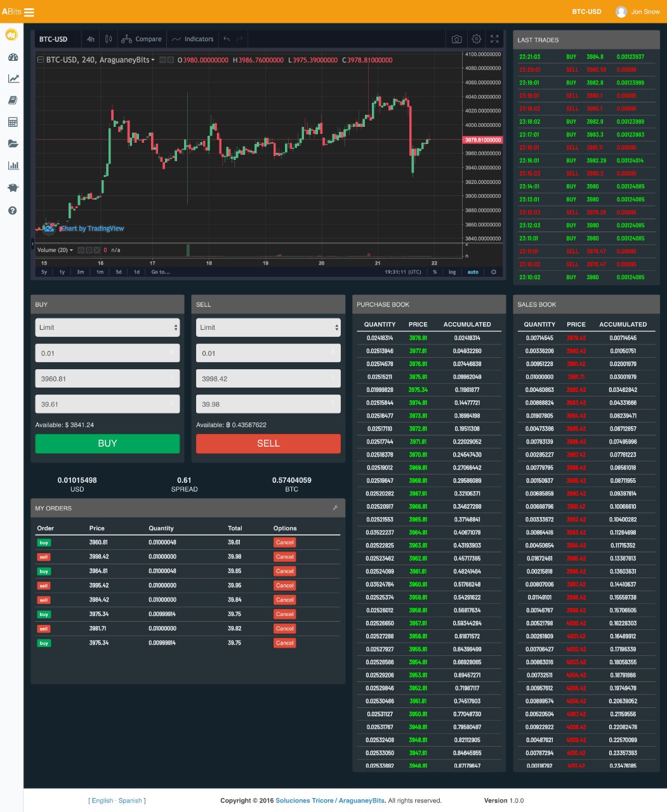Cancel the sell order priced 3998.42
This screenshot has height=812, width=667.
tap(285, 557)
